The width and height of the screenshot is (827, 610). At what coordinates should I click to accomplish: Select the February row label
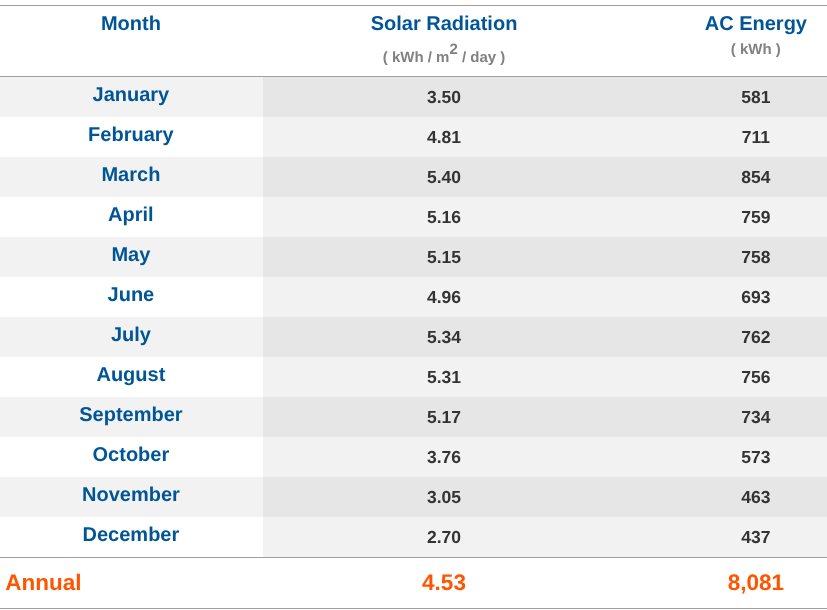pos(131,135)
